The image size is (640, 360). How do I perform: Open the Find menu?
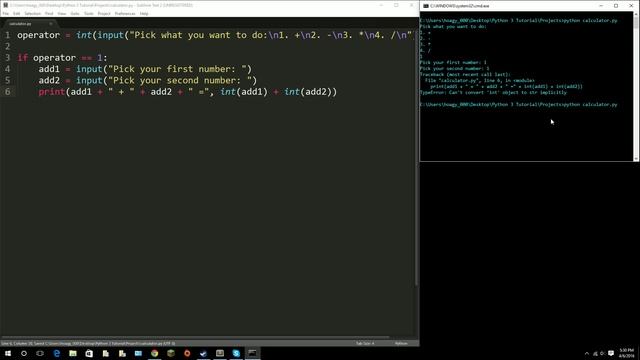[x=49, y=13]
